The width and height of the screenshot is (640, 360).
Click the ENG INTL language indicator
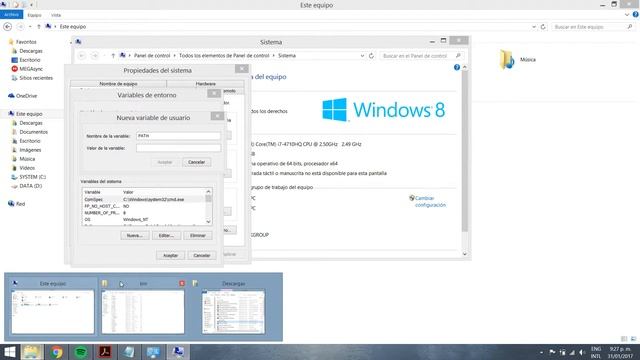tap(596, 353)
